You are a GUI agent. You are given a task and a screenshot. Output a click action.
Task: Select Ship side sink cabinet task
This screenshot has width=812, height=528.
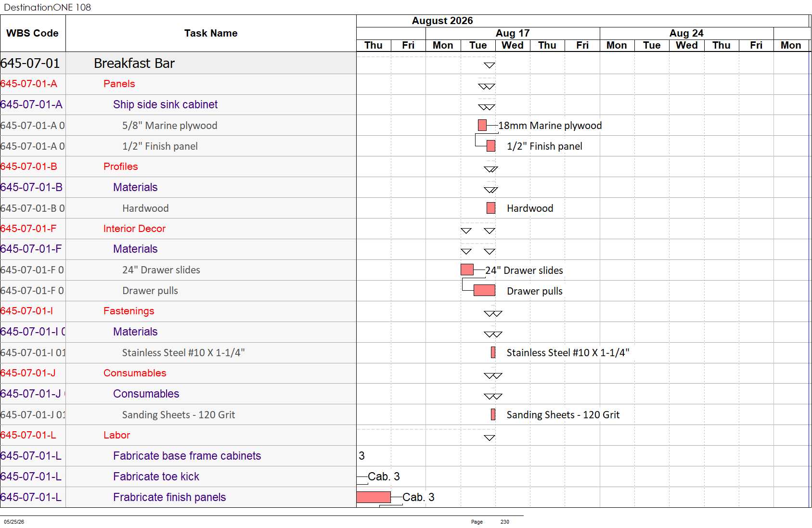(x=165, y=104)
